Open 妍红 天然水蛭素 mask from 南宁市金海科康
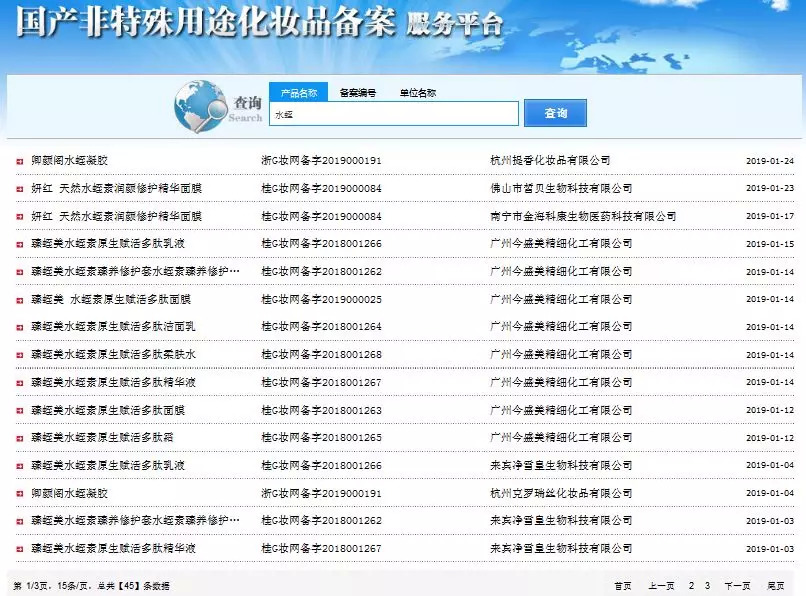 point(117,216)
